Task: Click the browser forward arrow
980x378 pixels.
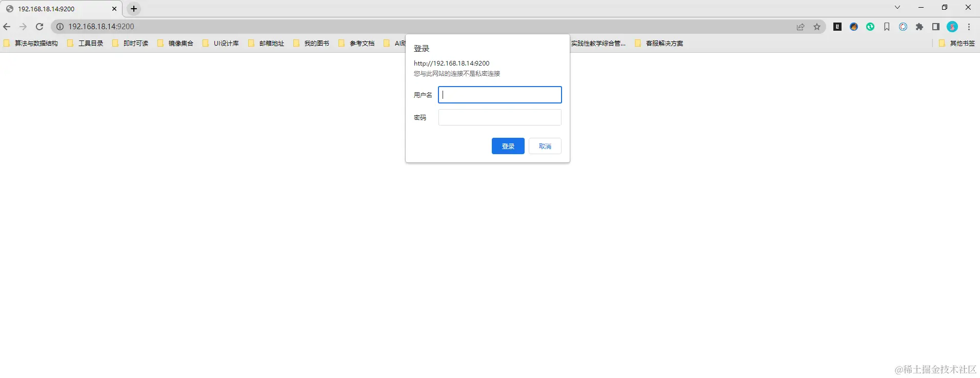Action: (x=23, y=27)
